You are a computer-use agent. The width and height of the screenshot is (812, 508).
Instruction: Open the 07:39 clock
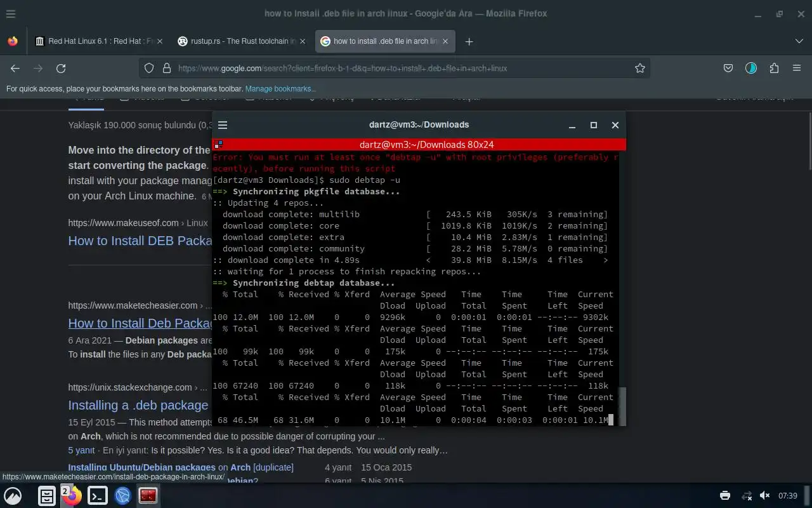point(787,496)
